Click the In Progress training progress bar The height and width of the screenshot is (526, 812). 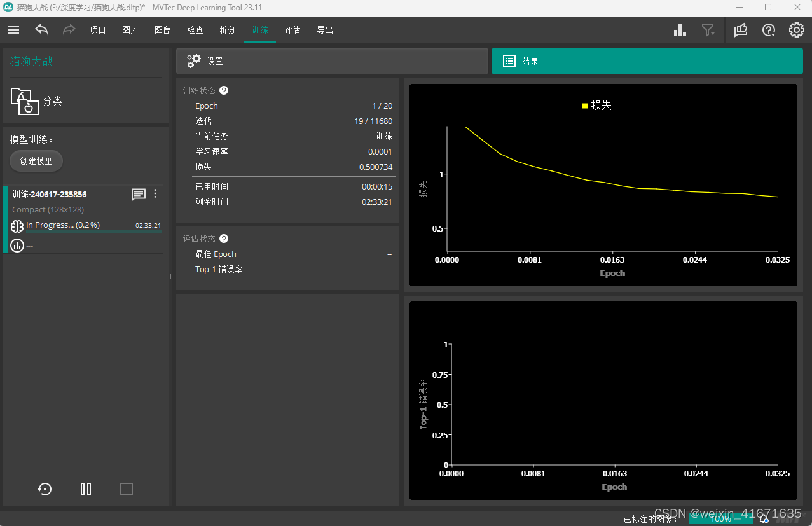point(93,232)
